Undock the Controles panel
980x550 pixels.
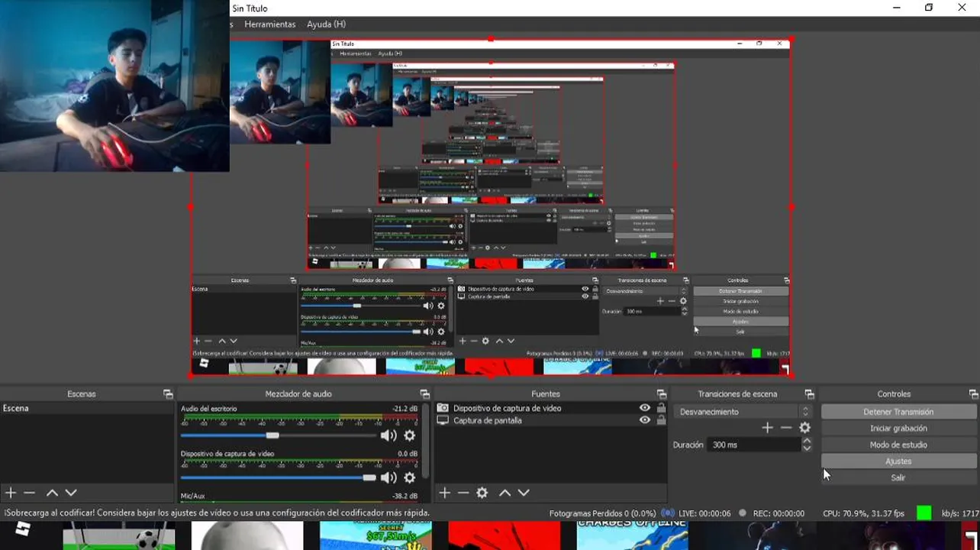pos(973,394)
